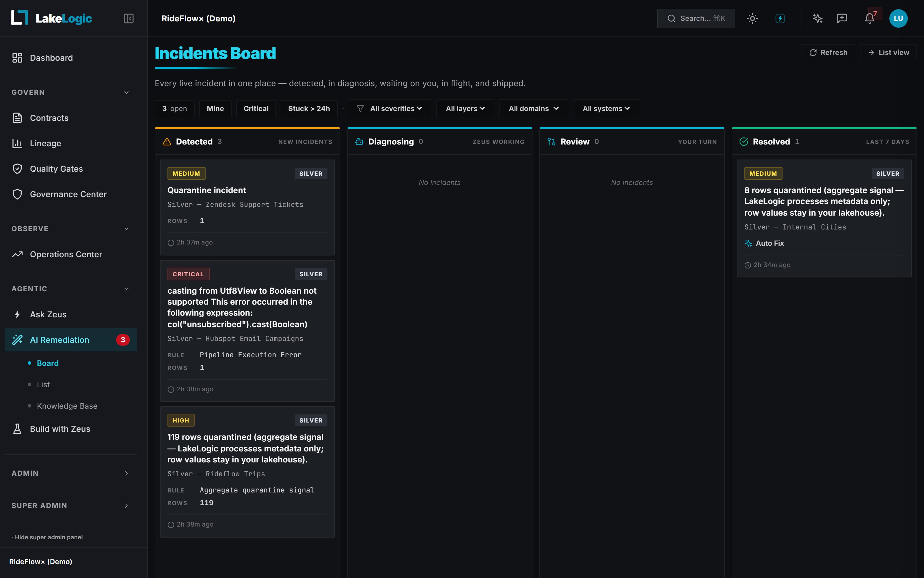924x578 pixels.
Task: Click the CRITICAL severity tag
Action: coord(188,274)
